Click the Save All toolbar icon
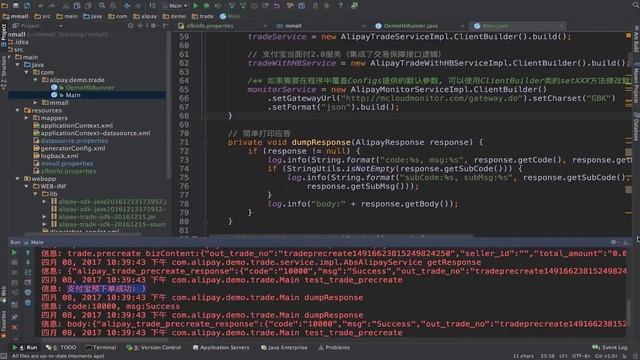 [x=16, y=6]
